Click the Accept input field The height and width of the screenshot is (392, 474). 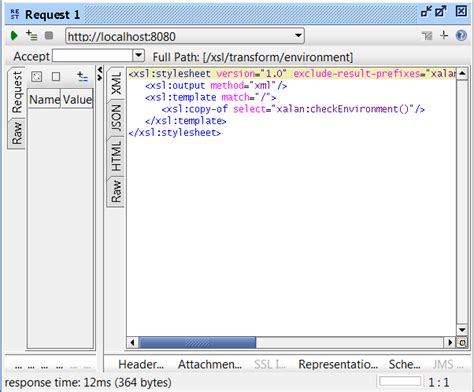93,56
